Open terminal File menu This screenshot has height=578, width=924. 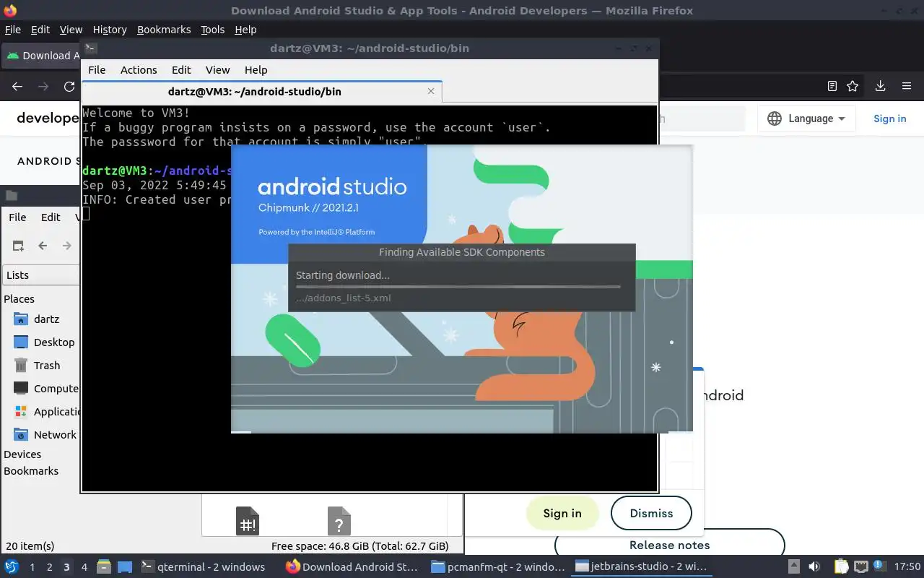click(x=97, y=69)
